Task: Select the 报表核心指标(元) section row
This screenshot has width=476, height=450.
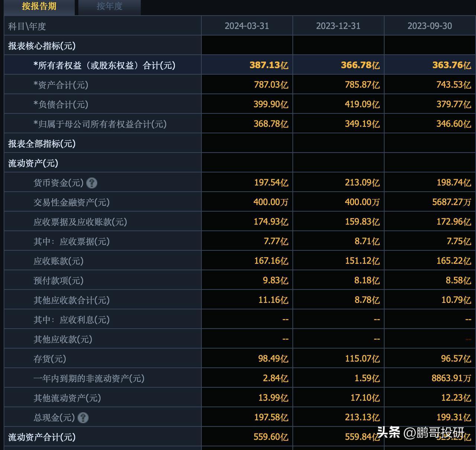Action: [42, 46]
